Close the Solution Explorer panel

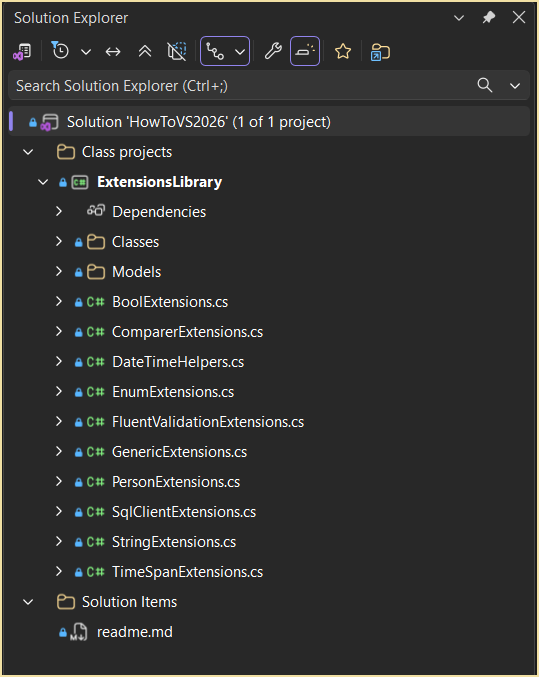click(519, 17)
